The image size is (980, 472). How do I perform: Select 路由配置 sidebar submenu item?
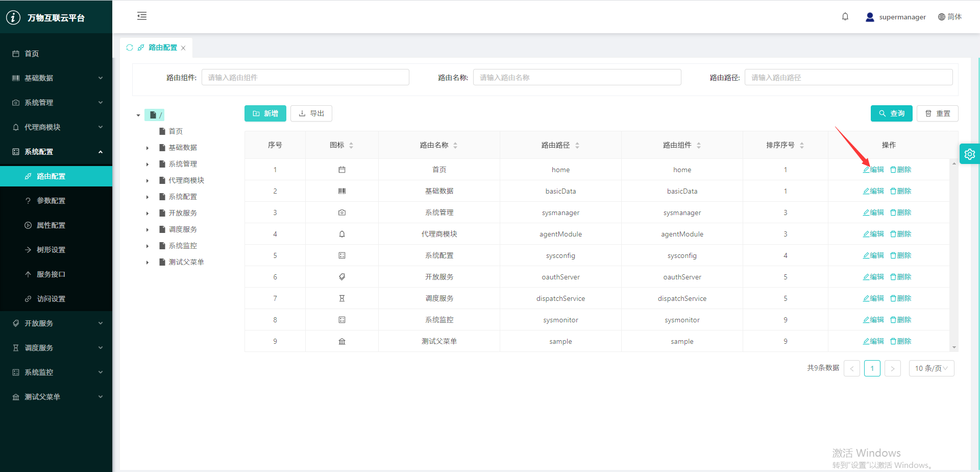[56, 176]
